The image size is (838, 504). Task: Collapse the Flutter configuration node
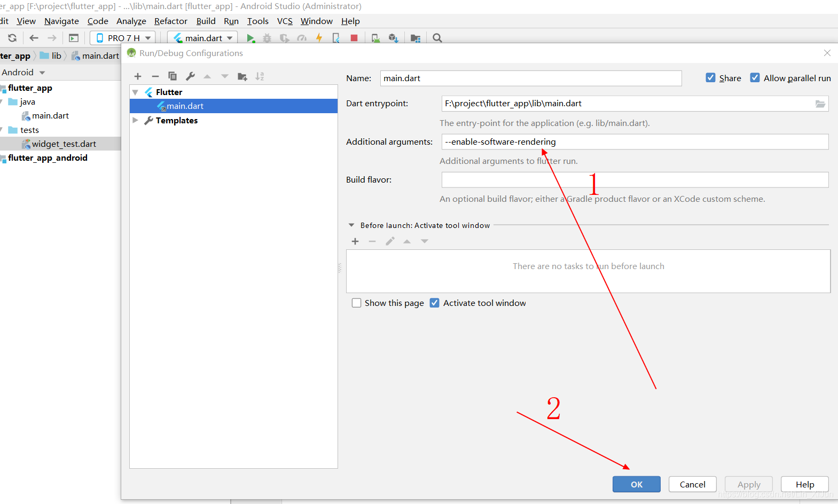pos(135,92)
